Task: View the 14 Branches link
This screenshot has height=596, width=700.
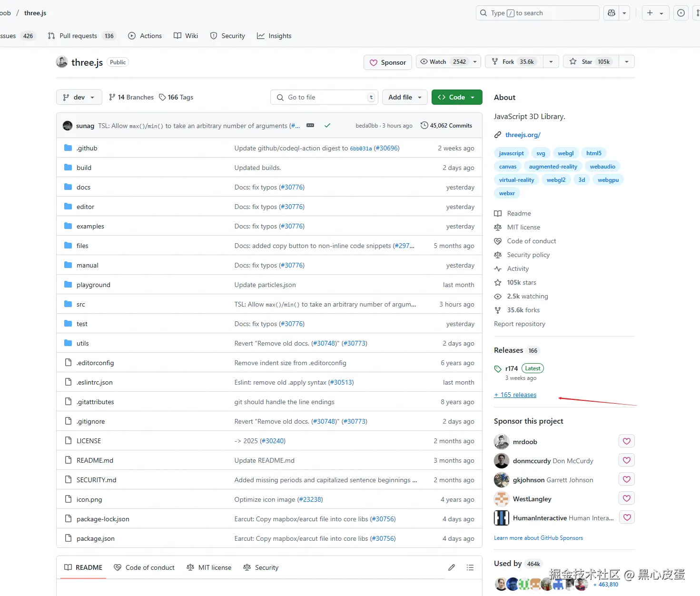Action: click(131, 97)
